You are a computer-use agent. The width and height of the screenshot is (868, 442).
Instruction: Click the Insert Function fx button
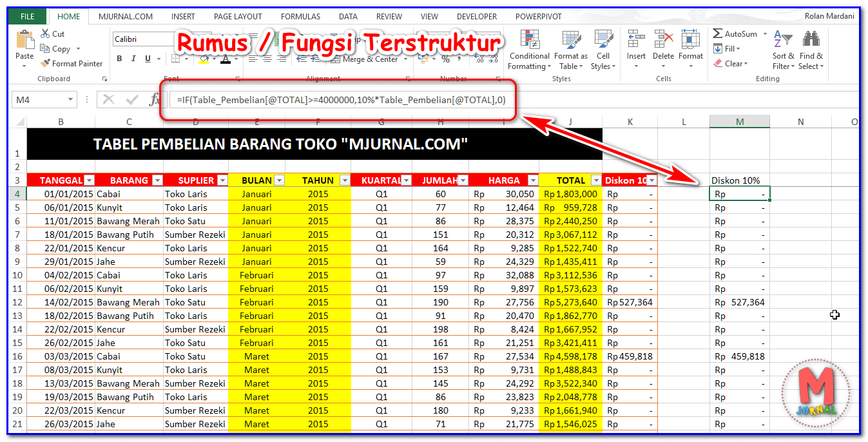(154, 100)
